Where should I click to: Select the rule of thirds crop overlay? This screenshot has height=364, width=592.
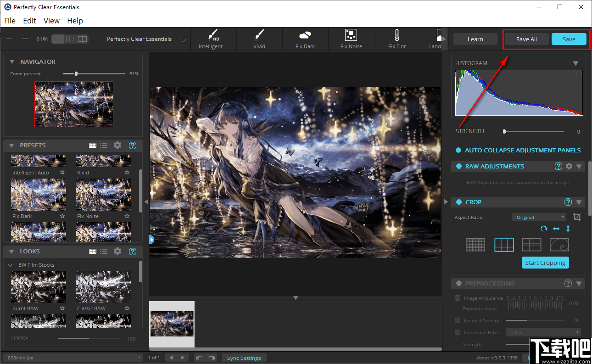(504, 245)
